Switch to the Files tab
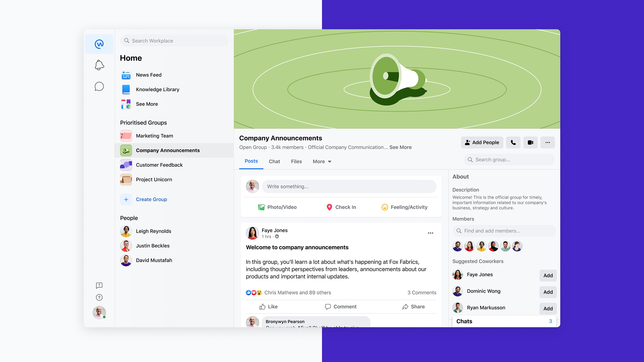 pyautogui.click(x=296, y=161)
